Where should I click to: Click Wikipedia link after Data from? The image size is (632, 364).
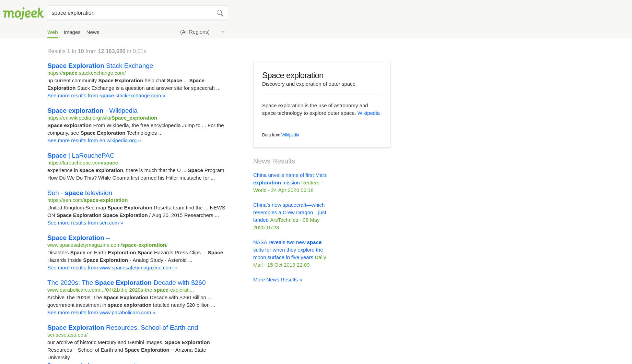pos(290,135)
